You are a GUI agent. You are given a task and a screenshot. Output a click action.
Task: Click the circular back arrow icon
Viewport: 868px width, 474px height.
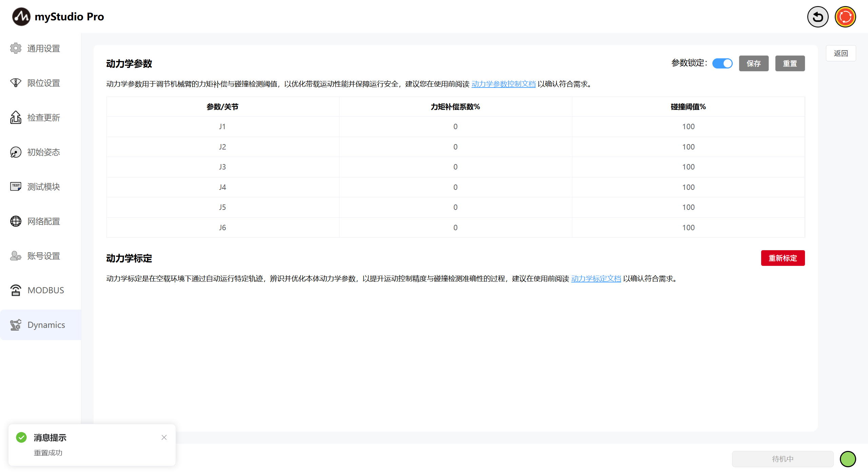pyautogui.click(x=817, y=17)
